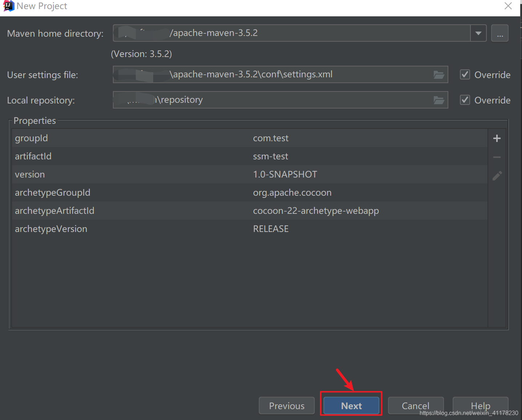522x420 pixels.
Task: Select the groupId property row
Action: pos(249,138)
